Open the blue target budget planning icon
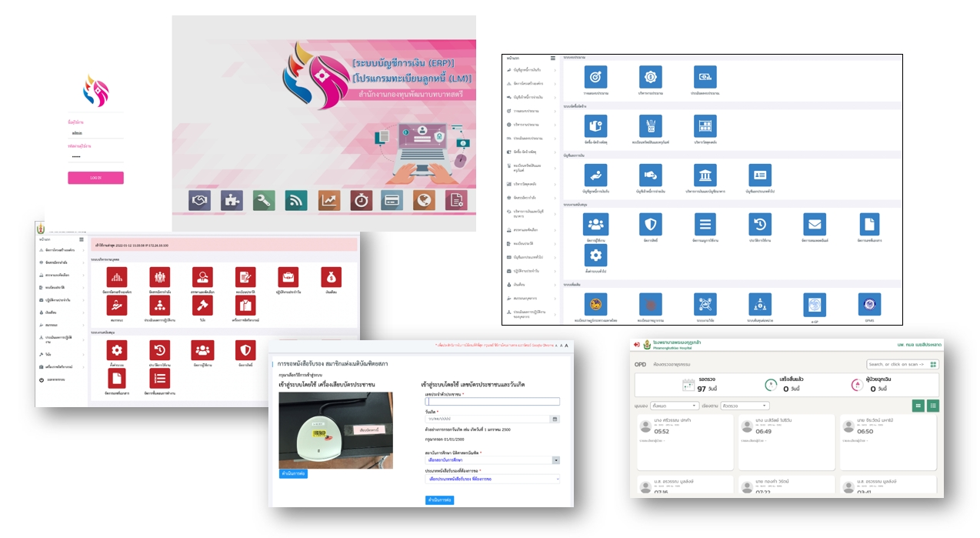 click(x=595, y=77)
